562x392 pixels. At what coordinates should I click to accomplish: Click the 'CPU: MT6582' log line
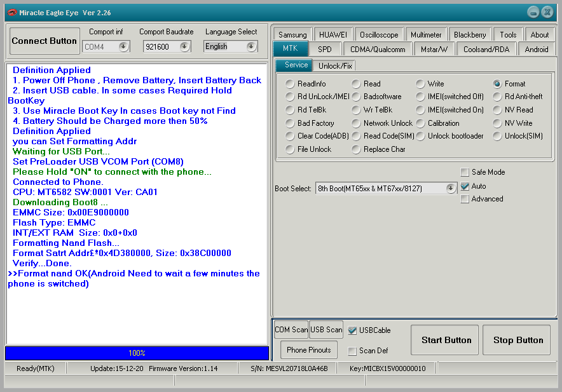coord(85,192)
